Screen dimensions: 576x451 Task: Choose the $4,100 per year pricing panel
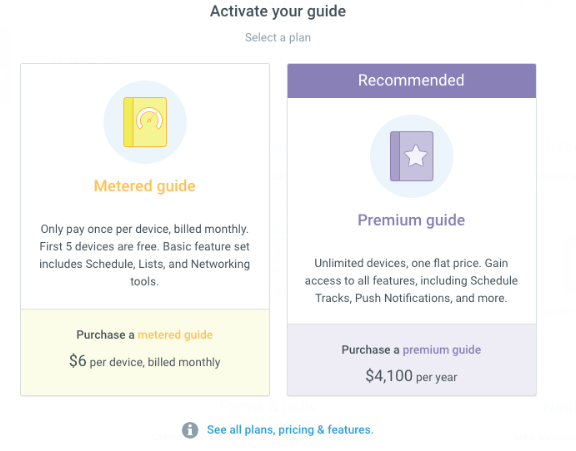411,360
